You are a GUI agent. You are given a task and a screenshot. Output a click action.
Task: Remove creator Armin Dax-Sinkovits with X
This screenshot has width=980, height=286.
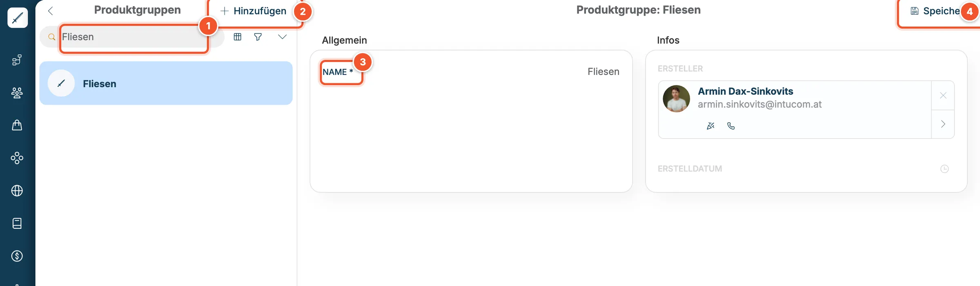(943, 96)
